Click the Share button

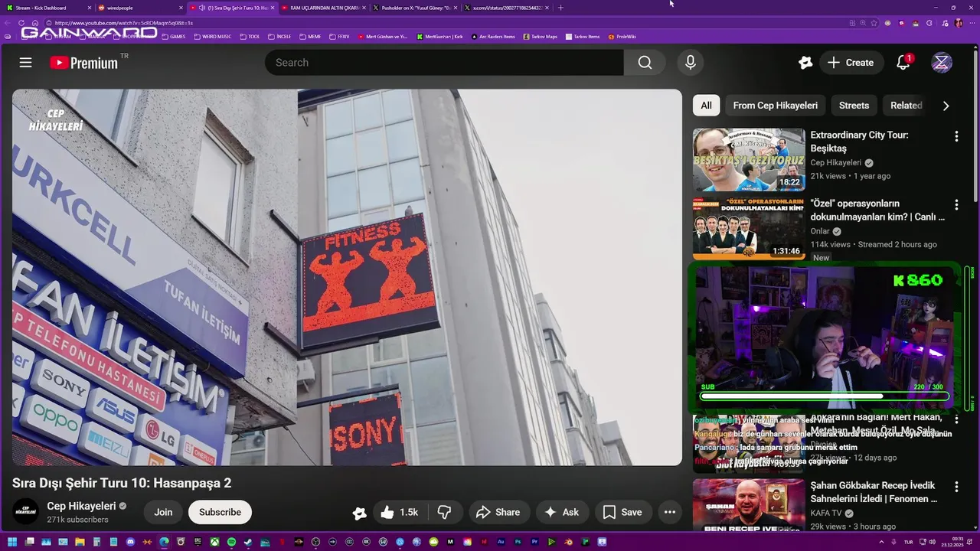click(x=498, y=512)
